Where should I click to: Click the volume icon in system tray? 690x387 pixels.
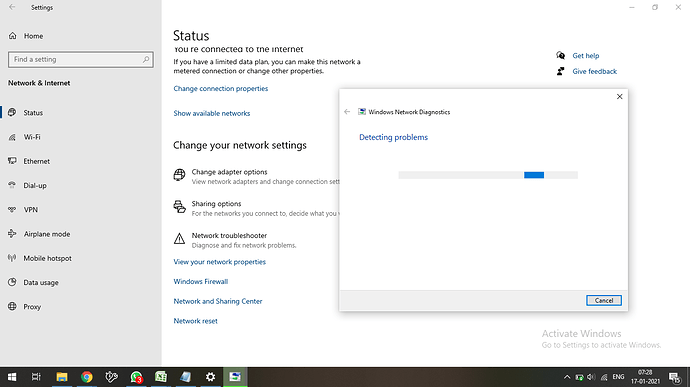point(591,377)
